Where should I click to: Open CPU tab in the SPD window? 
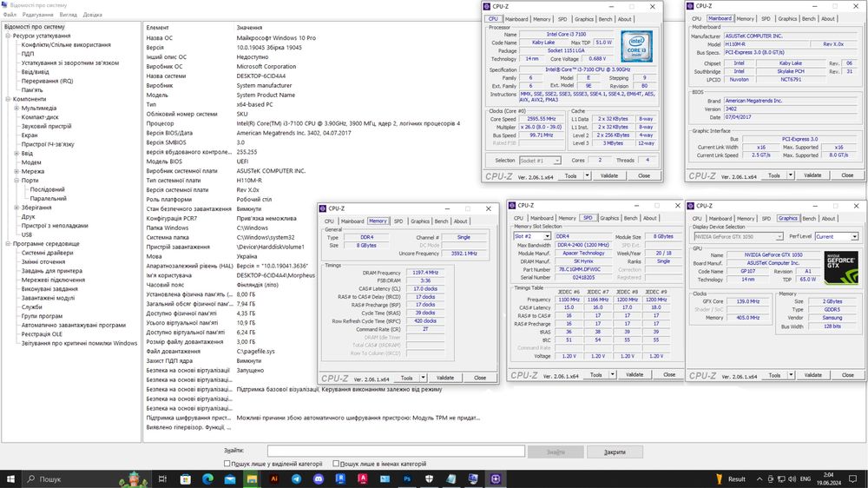click(518, 218)
